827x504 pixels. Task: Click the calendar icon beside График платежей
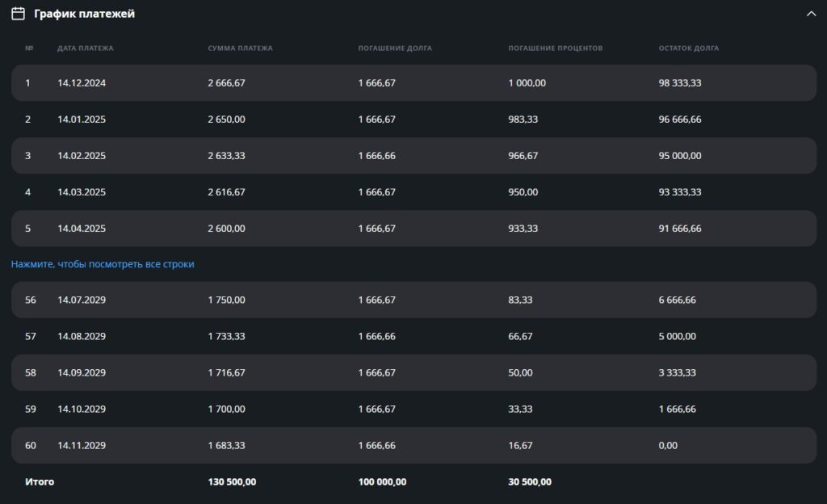tap(18, 14)
